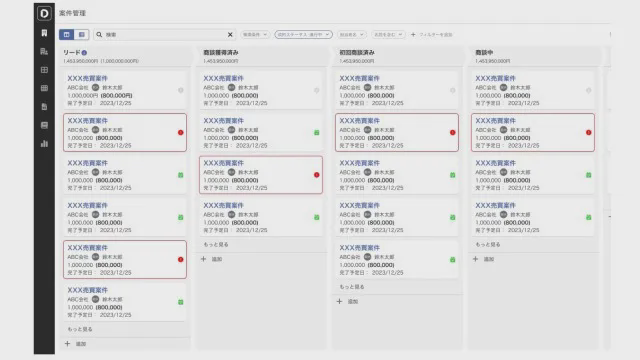The height and width of the screenshot is (360, 640).
Task: Expand もっと見る in the 商談獲得済み column
Action: 216,244
